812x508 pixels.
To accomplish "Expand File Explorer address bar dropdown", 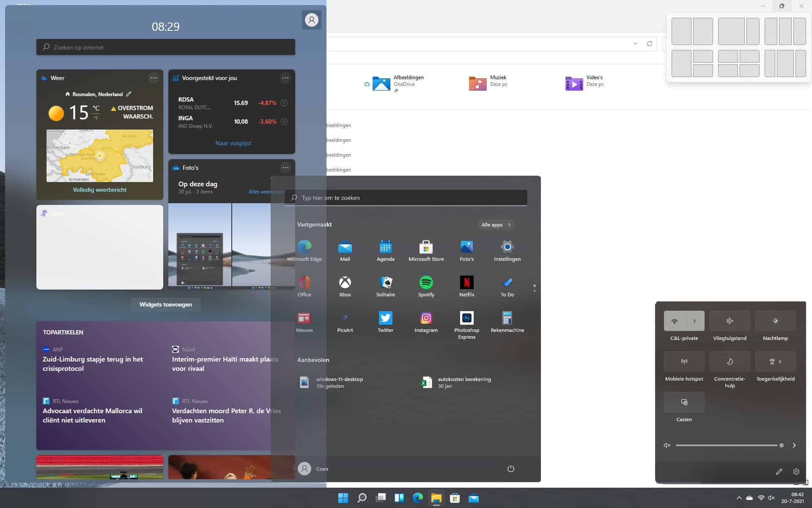I will click(635, 44).
